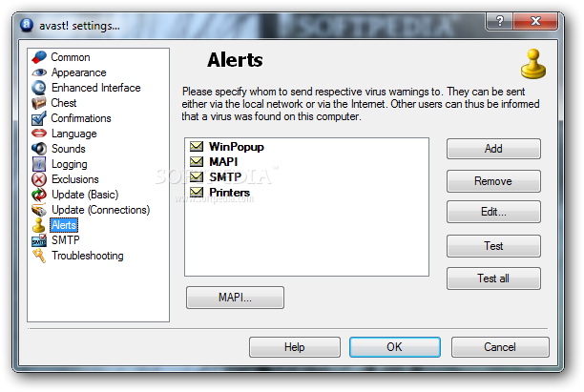Open the MAPI... settings button
This screenshot has height=392, width=584.
[235, 298]
